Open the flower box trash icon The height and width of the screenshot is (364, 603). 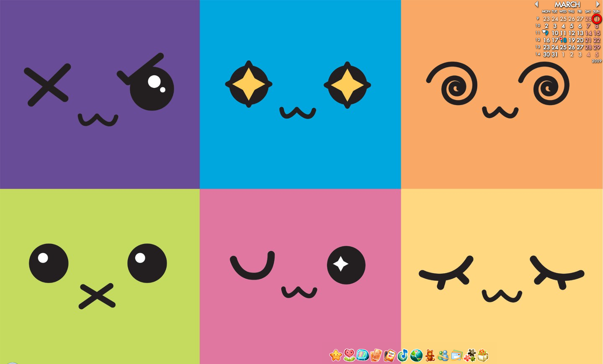(x=483, y=356)
